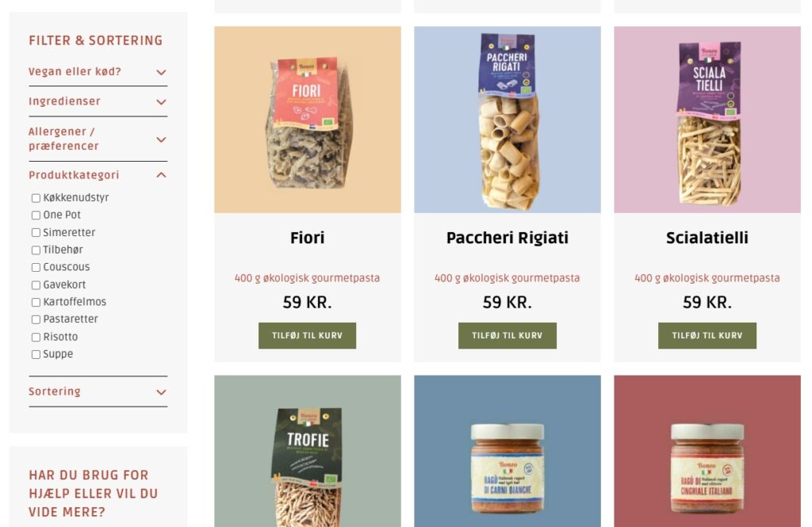Open the Allergener / præferencer chevron
The image size is (812, 527).
click(161, 139)
